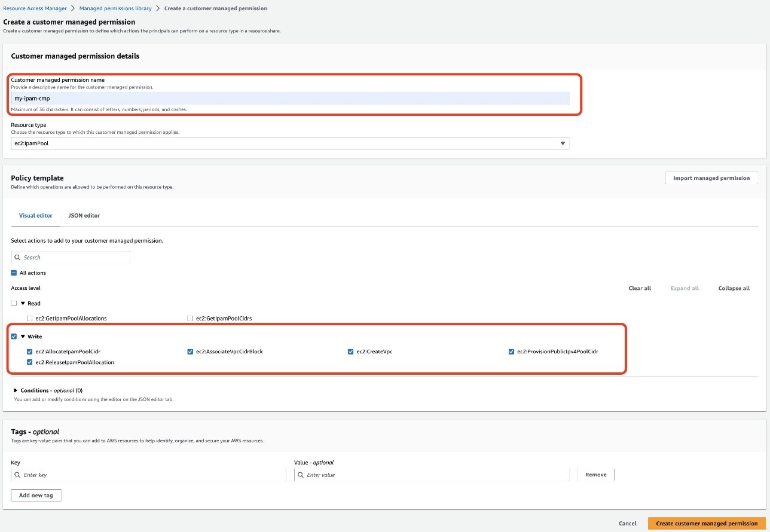Click Expand all
770x532 pixels.
[685, 288]
